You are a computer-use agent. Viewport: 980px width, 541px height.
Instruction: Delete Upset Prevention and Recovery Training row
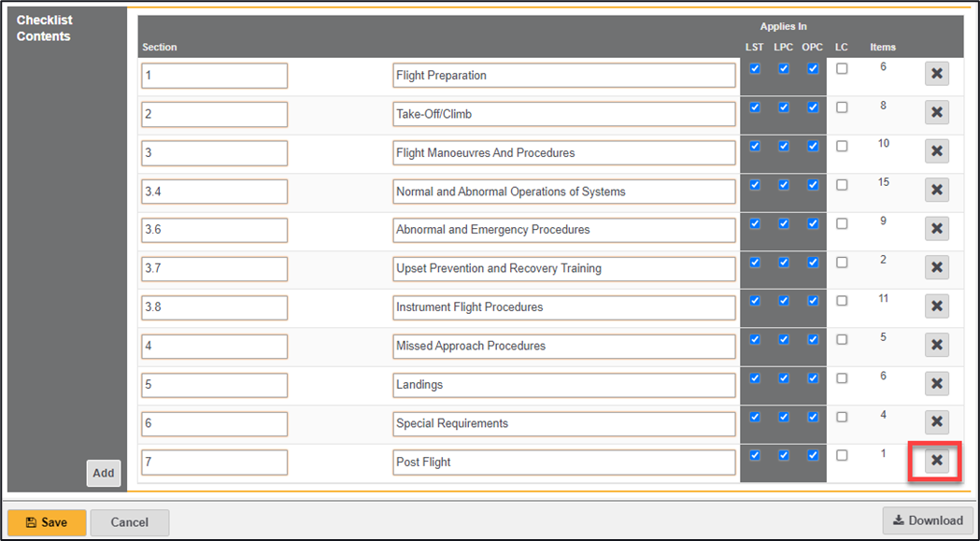tap(936, 267)
